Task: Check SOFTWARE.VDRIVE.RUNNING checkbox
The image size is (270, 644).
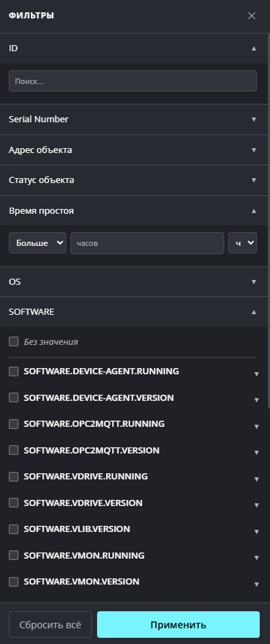Action: 14,477
